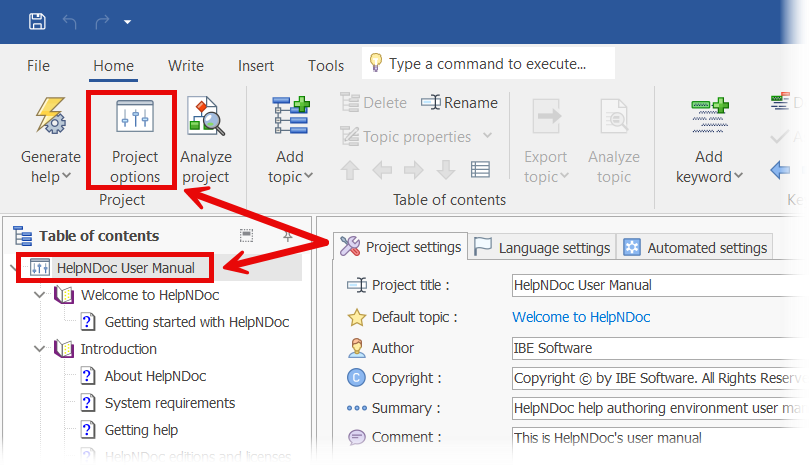Pin the Table of contents panel

point(288,236)
